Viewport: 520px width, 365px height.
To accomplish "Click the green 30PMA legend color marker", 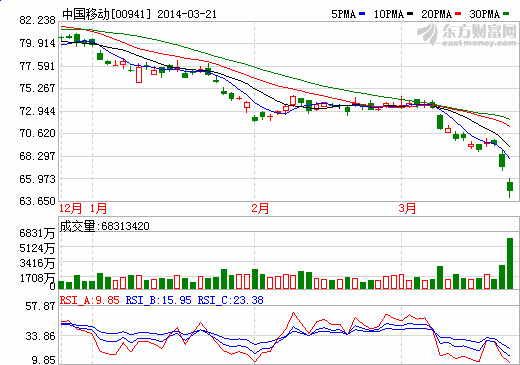I will (506, 14).
